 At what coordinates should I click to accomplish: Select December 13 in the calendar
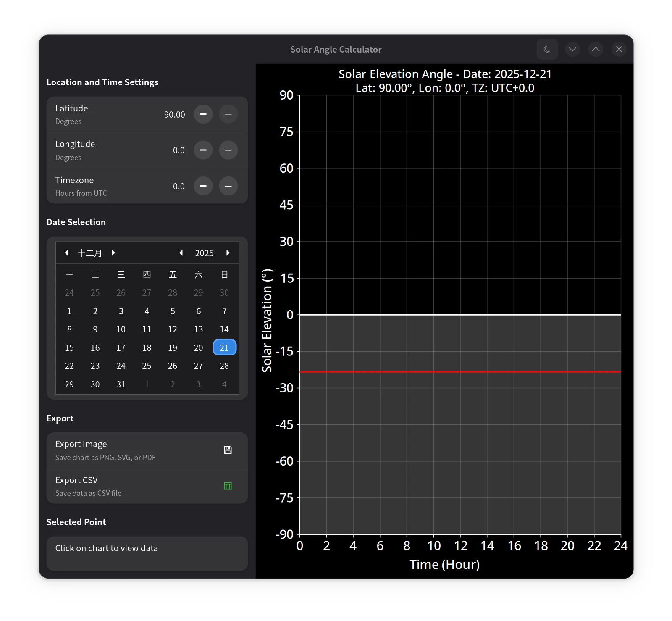pos(198,329)
